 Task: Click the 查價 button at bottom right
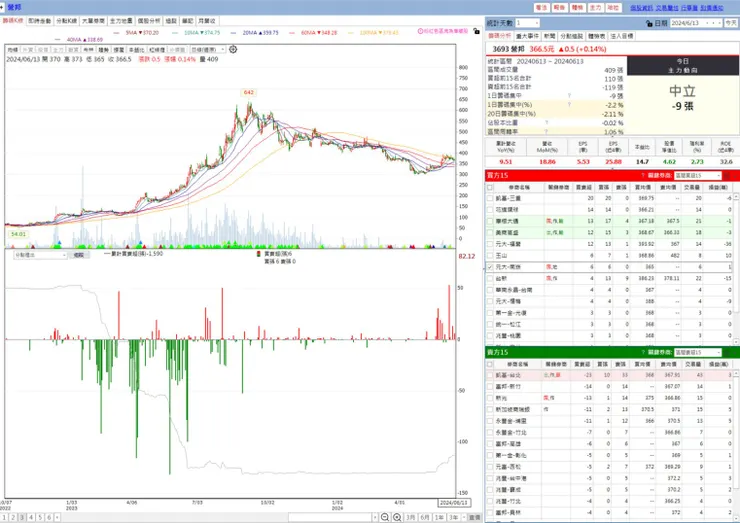[x=474, y=518]
